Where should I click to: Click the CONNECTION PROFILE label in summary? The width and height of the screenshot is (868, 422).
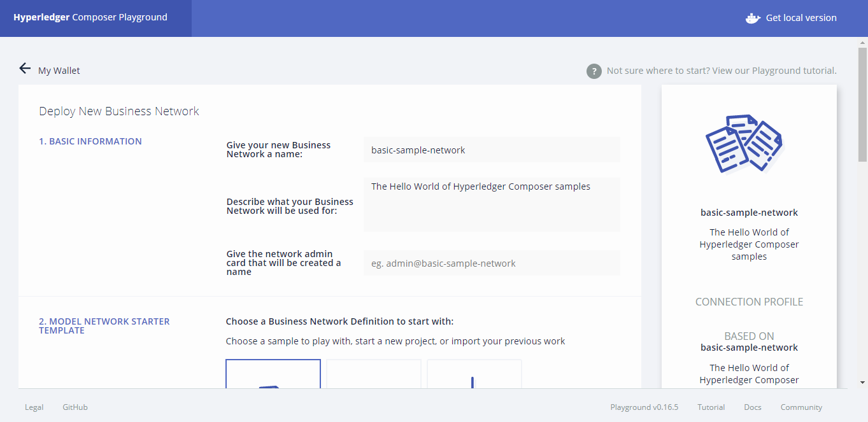tap(749, 302)
